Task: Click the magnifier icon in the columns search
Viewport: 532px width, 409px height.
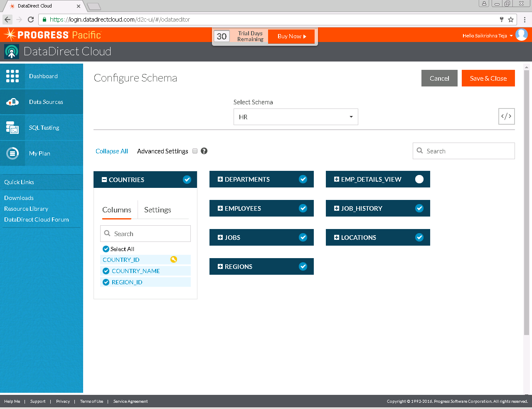Action: (107, 233)
